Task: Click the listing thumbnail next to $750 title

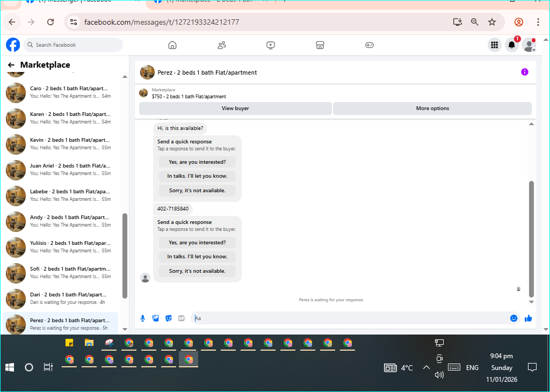Action: (x=143, y=93)
